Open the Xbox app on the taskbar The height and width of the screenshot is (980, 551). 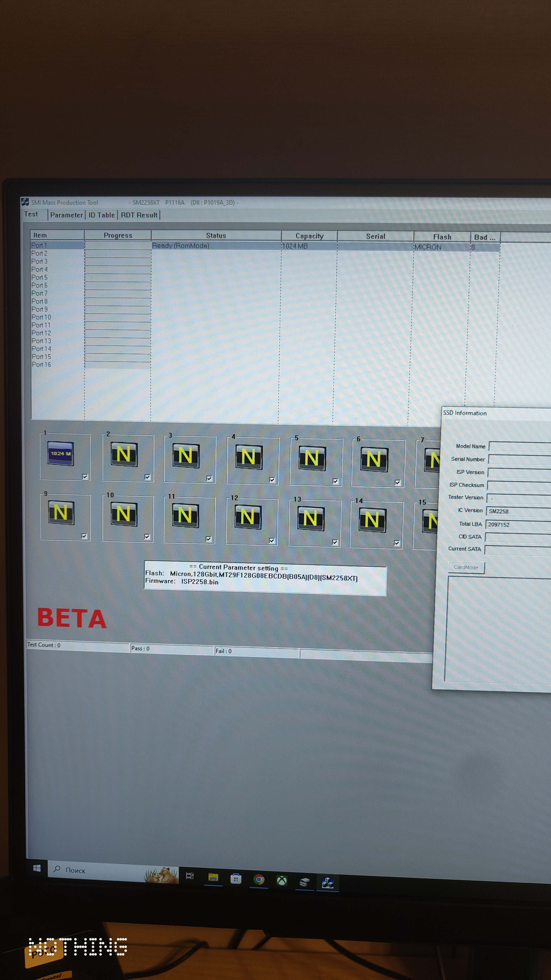coord(282,881)
